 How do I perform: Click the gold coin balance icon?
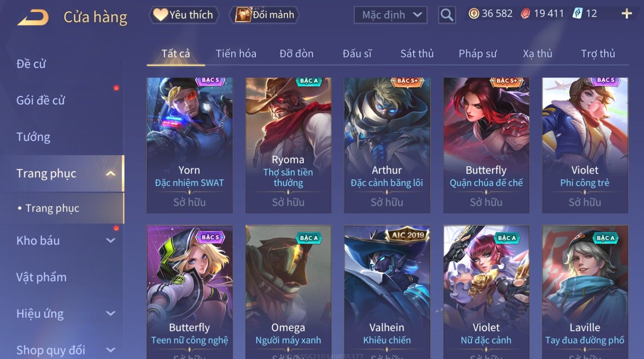tap(474, 14)
